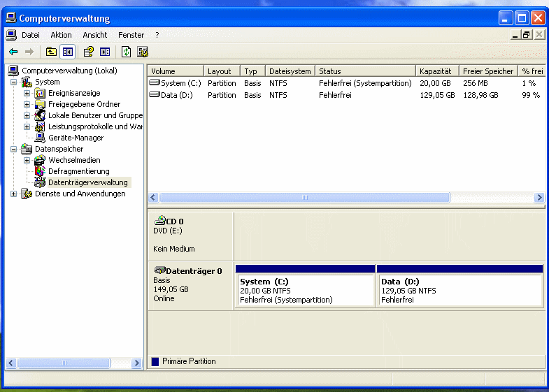Viewport: 549px width, 392px height.
Task: Open the Fenster menu
Action: (x=131, y=35)
